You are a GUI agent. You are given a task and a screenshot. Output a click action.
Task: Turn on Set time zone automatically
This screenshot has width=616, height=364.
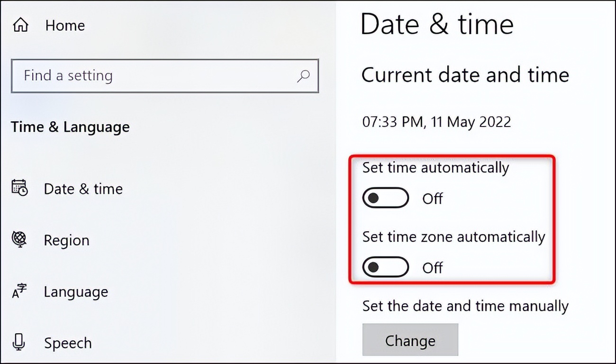click(385, 266)
